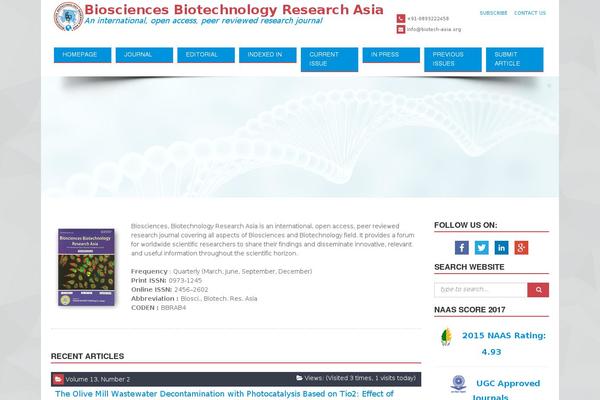Open the INDEXED IN menu item
600x400 pixels.
pos(268,55)
